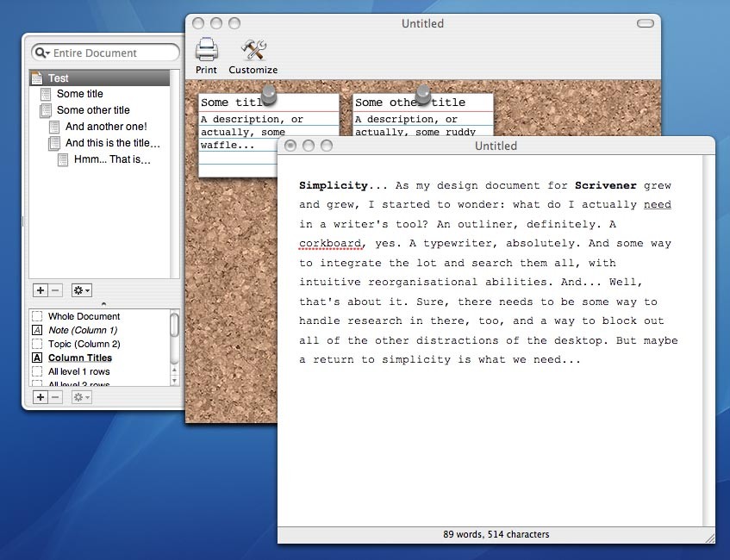730x560 pixels.
Task: Open the gear action menu under the outline
Action: pyautogui.click(x=82, y=291)
